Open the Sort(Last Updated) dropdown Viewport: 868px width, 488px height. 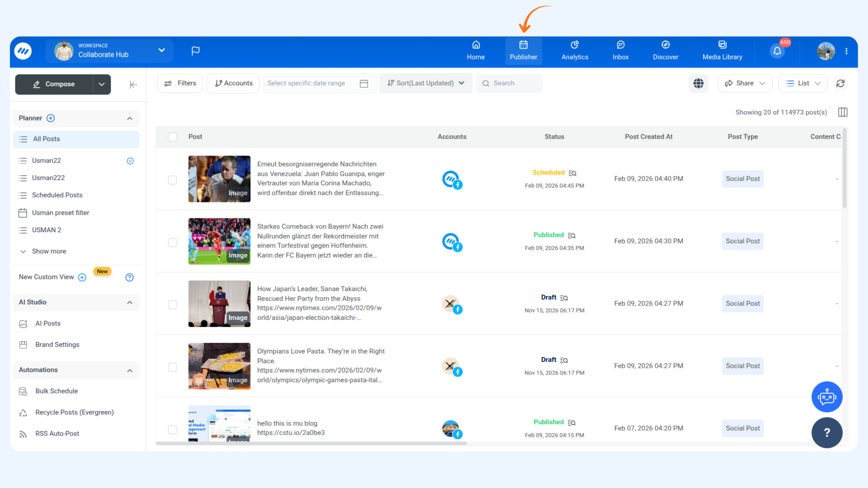(x=425, y=84)
